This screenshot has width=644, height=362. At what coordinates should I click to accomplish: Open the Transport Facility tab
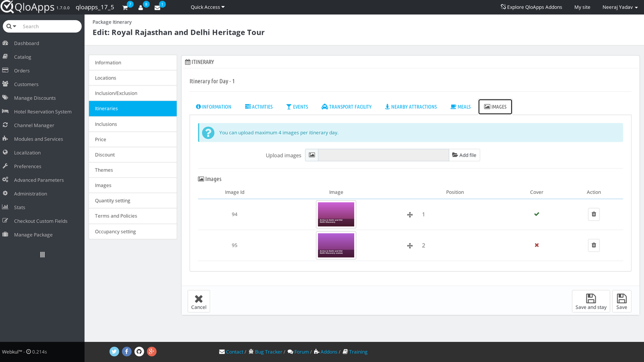point(346,107)
